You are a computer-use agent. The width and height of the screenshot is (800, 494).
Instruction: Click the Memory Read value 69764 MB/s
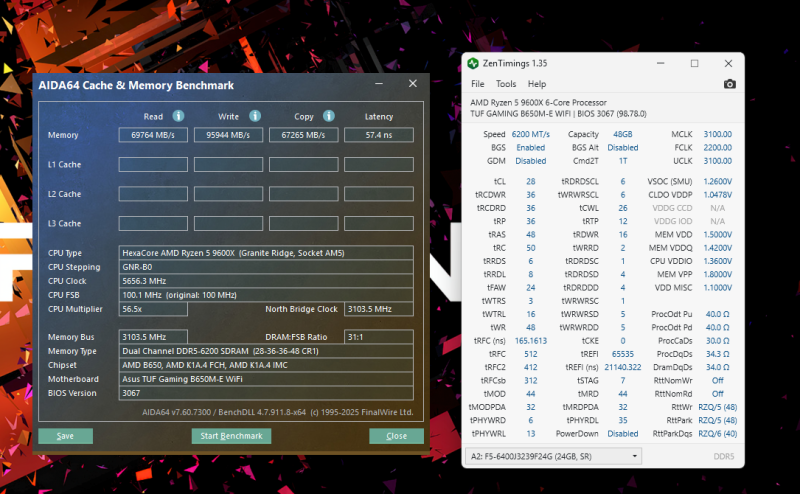[153, 135]
